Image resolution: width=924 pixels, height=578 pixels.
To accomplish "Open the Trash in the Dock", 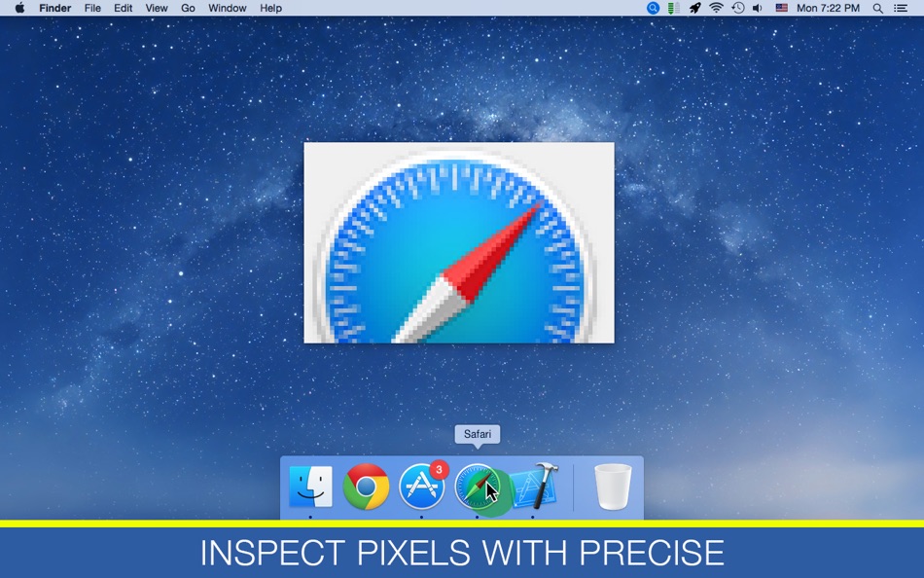I will (x=612, y=487).
